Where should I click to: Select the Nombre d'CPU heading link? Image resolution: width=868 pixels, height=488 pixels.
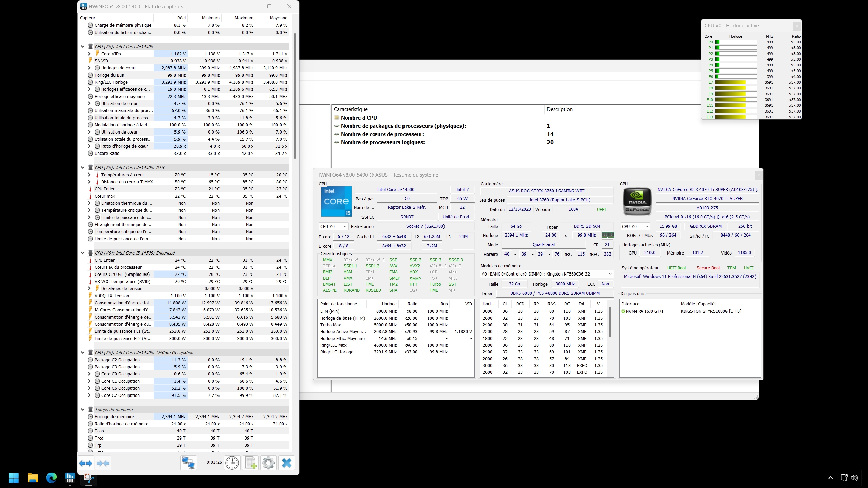pyautogui.click(x=359, y=118)
